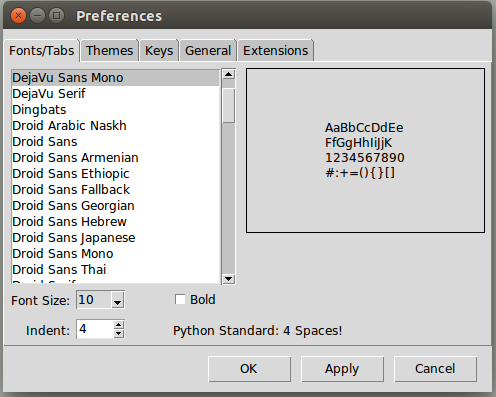The image size is (496, 397).
Task: Open the Keys tab
Action: (x=159, y=51)
